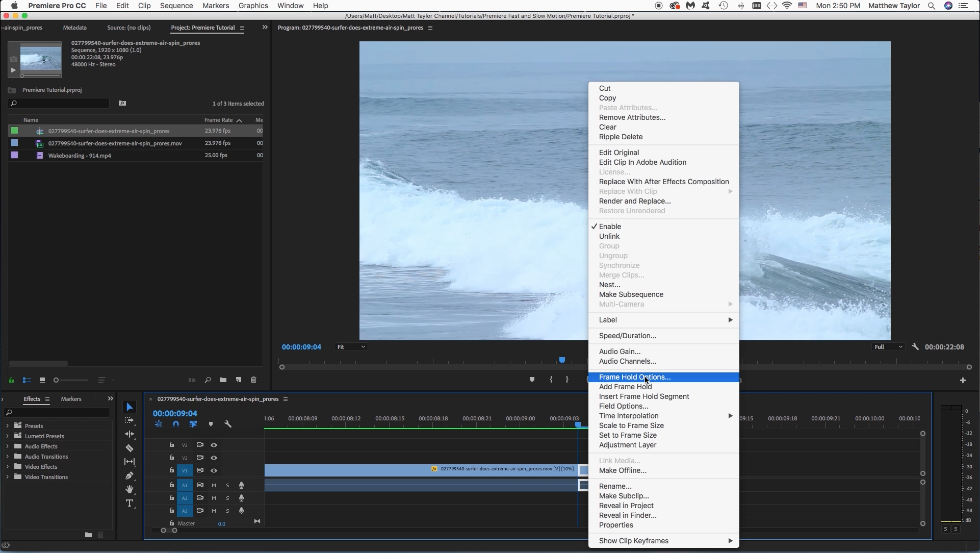Create new custom bin in Effects panel
This screenshot has width=980, height=553.
click(x=88, y=535)
